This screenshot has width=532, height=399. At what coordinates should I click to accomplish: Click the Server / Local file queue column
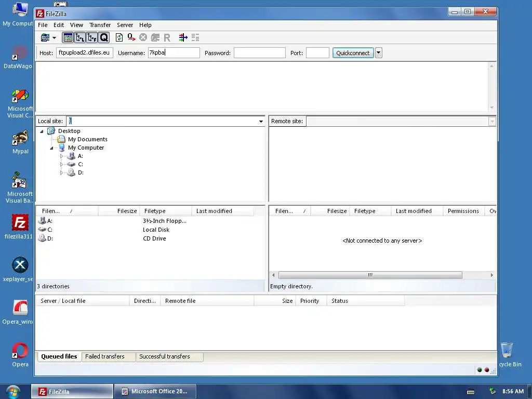pyautogui.click(x=83, y=301)
